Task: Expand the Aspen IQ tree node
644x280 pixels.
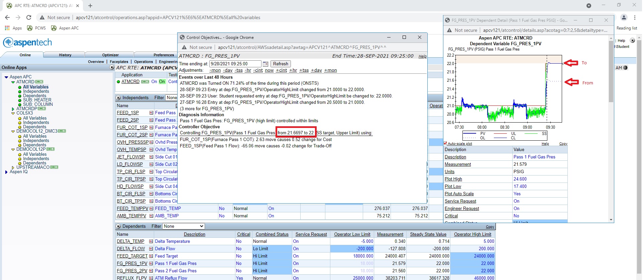Action: pos(6,172)
